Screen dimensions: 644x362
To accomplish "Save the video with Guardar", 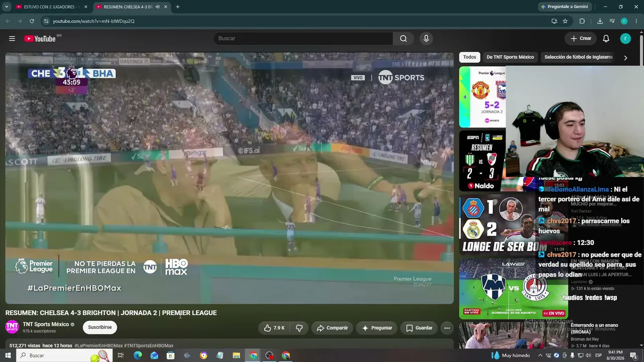I will tap(419, 328).
